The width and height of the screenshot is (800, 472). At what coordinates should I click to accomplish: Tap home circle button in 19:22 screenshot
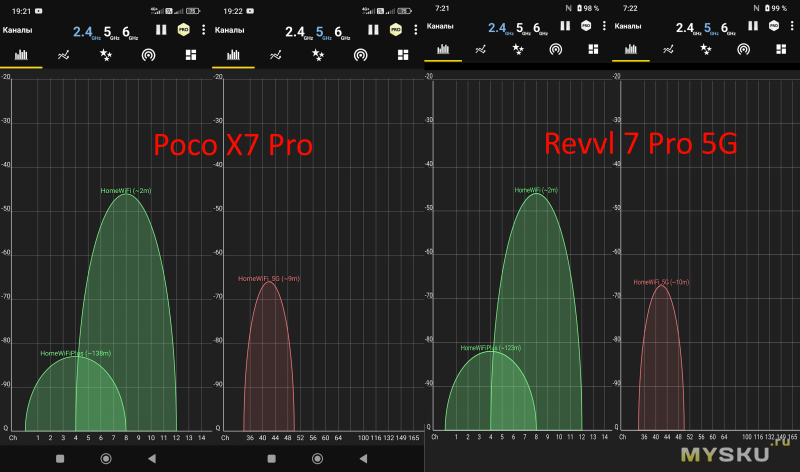[x=317, y=459]
